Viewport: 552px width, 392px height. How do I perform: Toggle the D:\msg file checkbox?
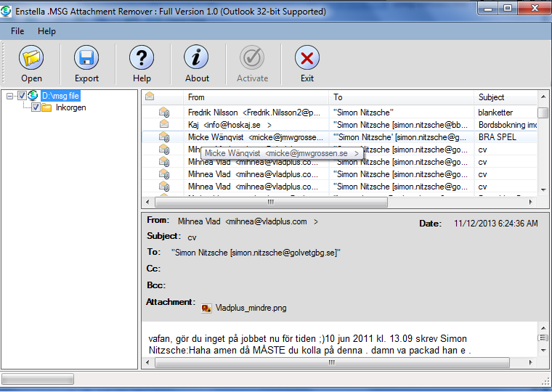pyautogui.click(x=23, y=96)
